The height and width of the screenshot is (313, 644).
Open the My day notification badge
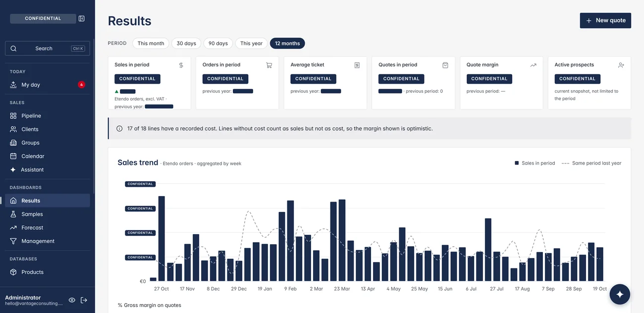81,85
